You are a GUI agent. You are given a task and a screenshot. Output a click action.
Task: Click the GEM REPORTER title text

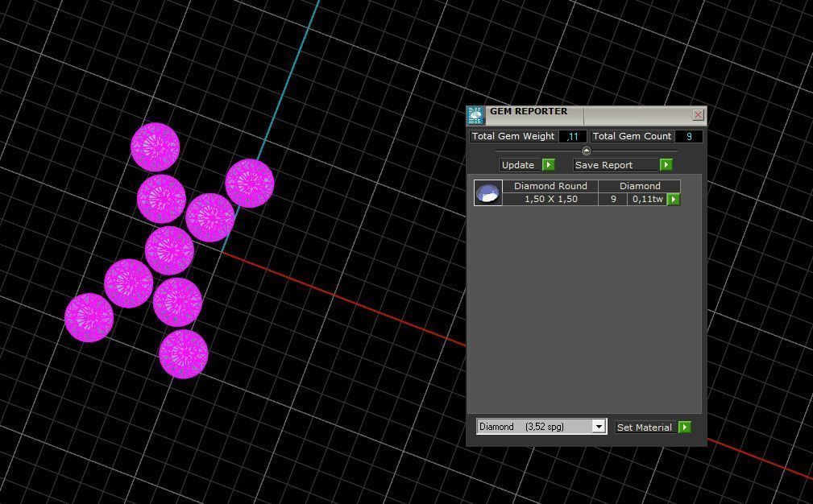point(529,111)
